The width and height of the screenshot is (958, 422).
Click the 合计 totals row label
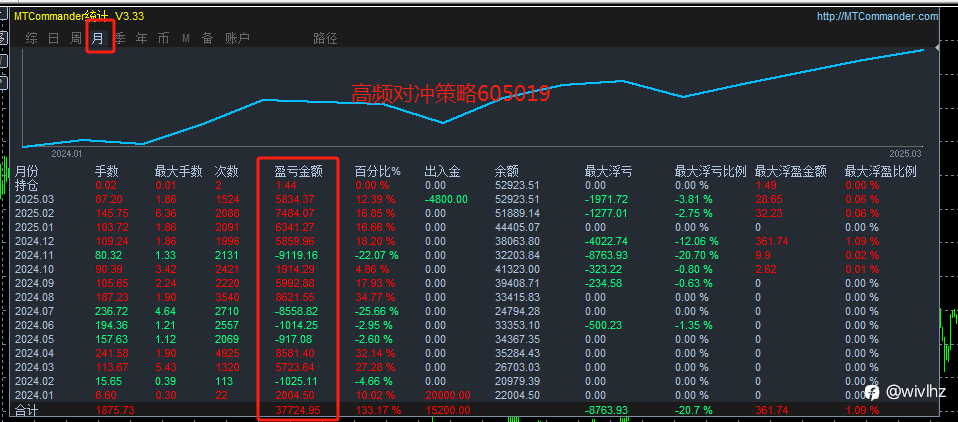26,409
